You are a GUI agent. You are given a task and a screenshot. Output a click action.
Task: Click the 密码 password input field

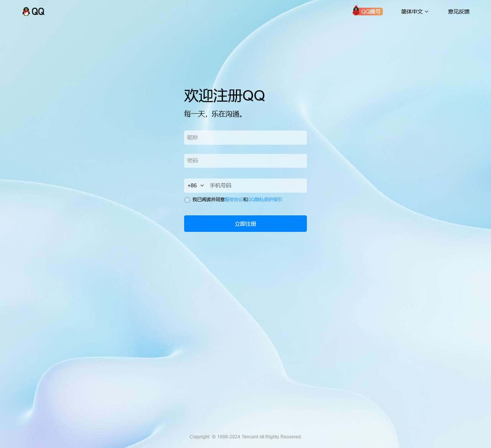coord(245,160)
